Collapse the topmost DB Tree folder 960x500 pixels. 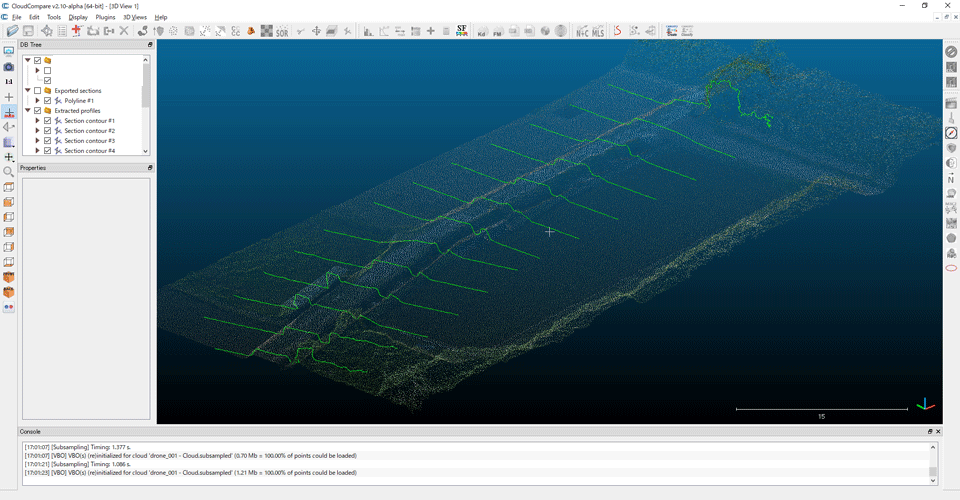click(28, 61)
